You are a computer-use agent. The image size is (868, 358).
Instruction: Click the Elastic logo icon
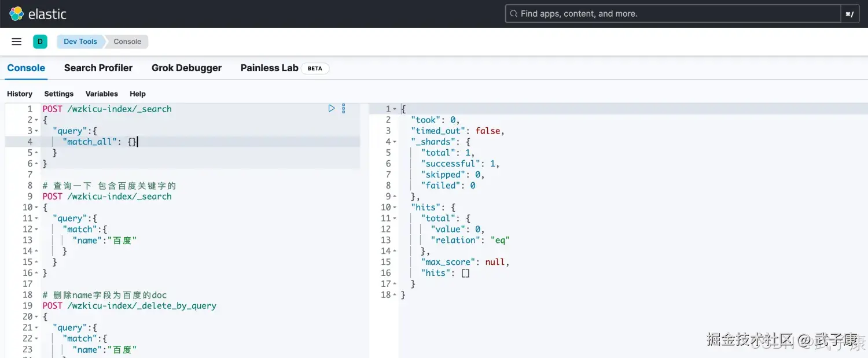click(x=16, y=14)
